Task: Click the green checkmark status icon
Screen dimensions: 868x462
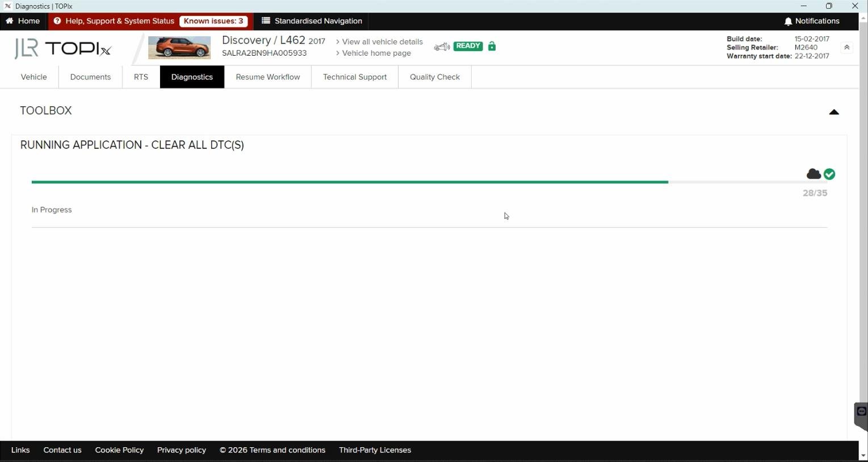Action: tap(829, 174)
